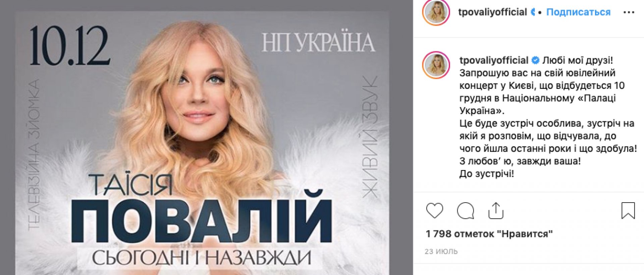Click the verified badge in the caption

click(535, 60)
